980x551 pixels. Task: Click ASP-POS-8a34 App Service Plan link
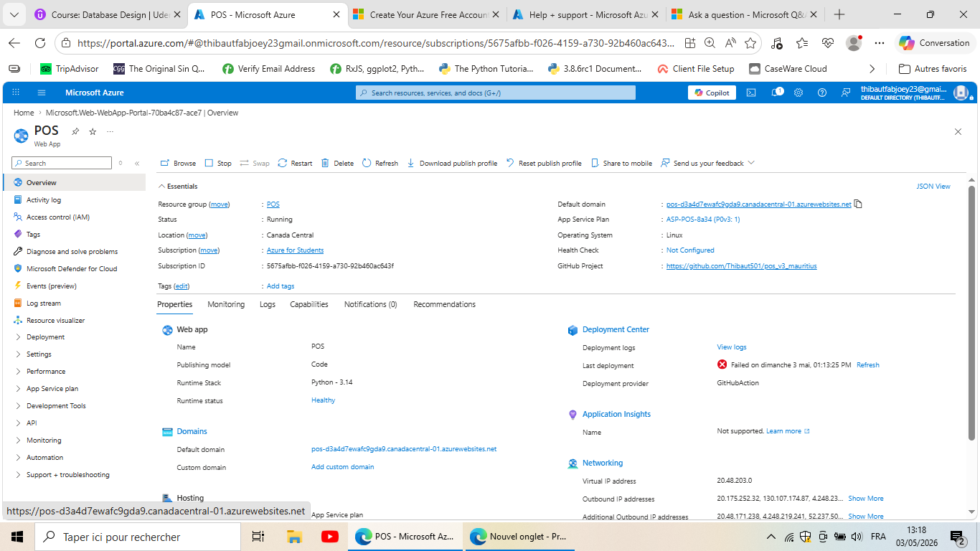tap(703, 220)
